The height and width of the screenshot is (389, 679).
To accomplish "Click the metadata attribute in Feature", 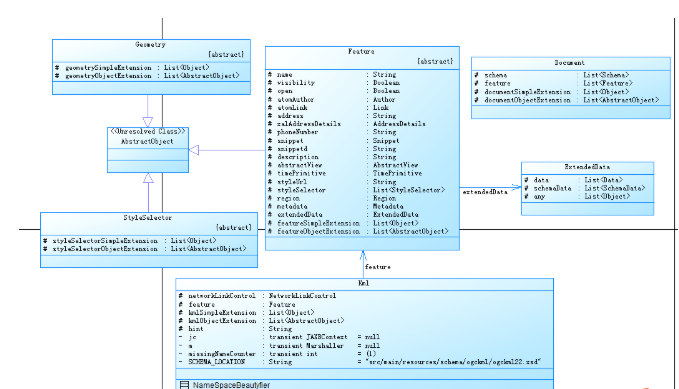I will (x=336, y=206).
